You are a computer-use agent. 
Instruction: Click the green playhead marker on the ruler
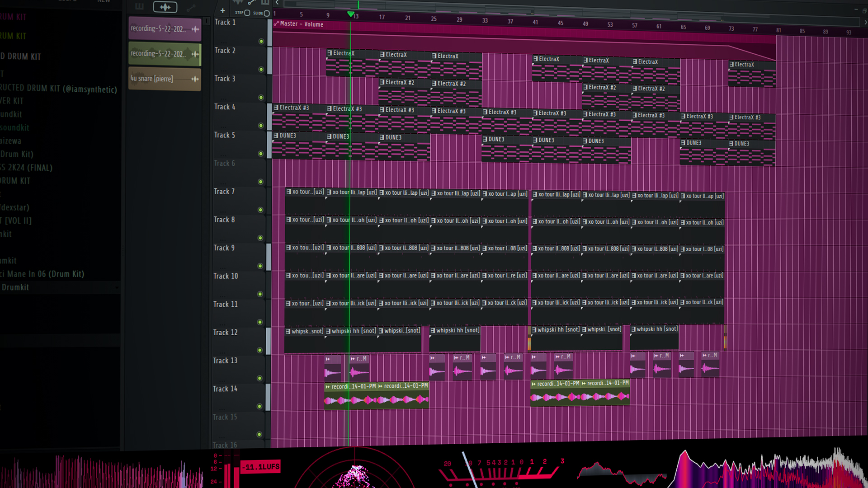[350, 14]
